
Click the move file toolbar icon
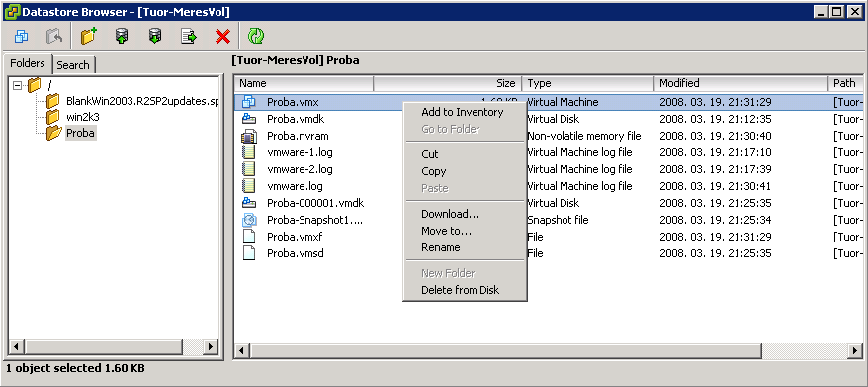[189, 37]
